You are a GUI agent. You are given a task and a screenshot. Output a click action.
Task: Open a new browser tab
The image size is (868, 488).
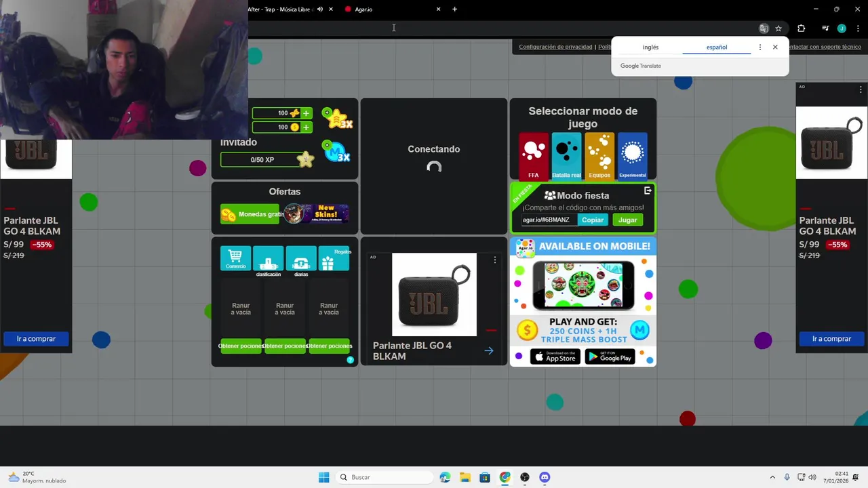click(x=454, y=9)
